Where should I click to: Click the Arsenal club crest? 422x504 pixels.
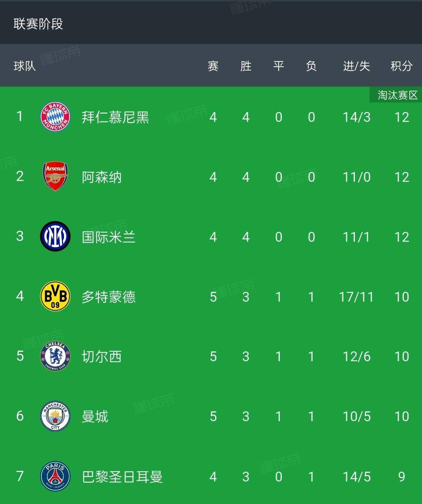[55, 176]
